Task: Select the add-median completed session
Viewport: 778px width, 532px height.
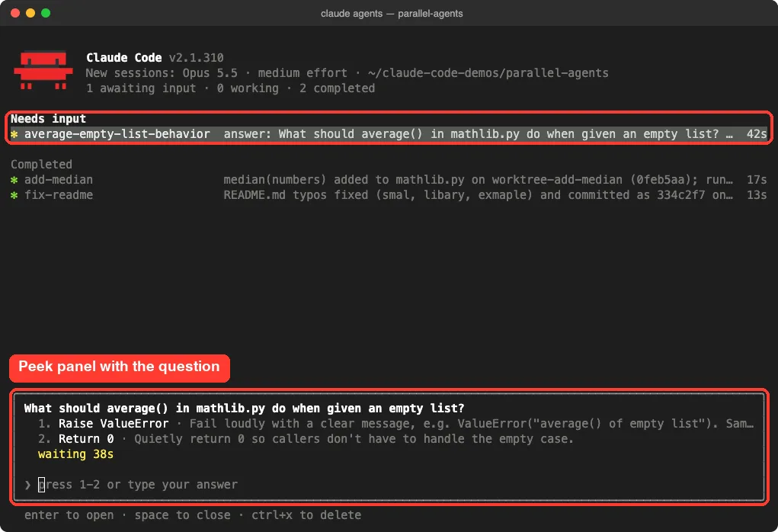Action: 59,180
